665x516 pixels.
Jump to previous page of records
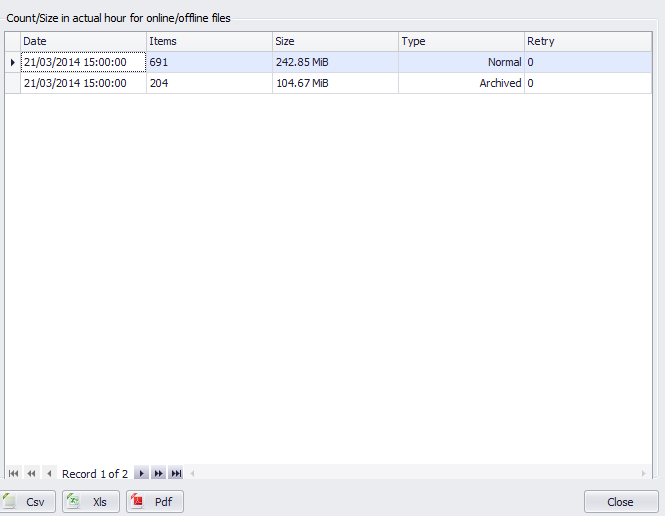[31, 473]
